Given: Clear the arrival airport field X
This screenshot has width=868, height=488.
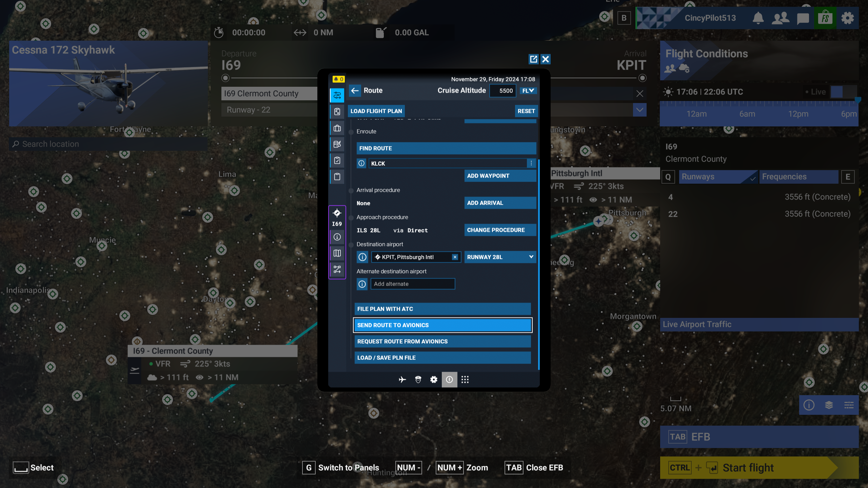Looking at the screenshot, I should 639,94.
